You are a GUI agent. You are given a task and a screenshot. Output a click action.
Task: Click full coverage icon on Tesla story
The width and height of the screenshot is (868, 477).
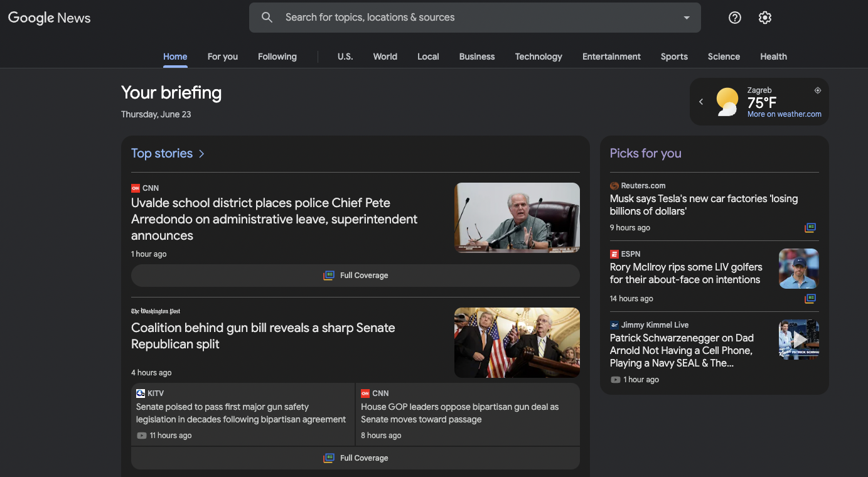[x=810, y=228]
